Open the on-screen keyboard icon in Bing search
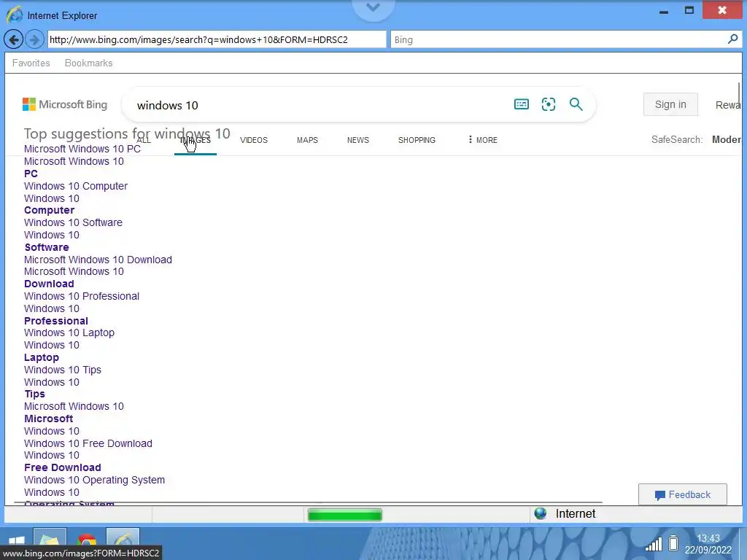 (521, 104)
